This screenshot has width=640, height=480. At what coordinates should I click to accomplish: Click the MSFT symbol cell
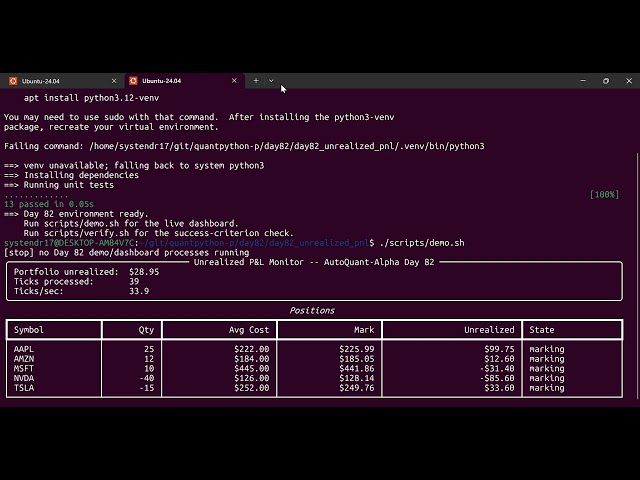tap(24, 369)
